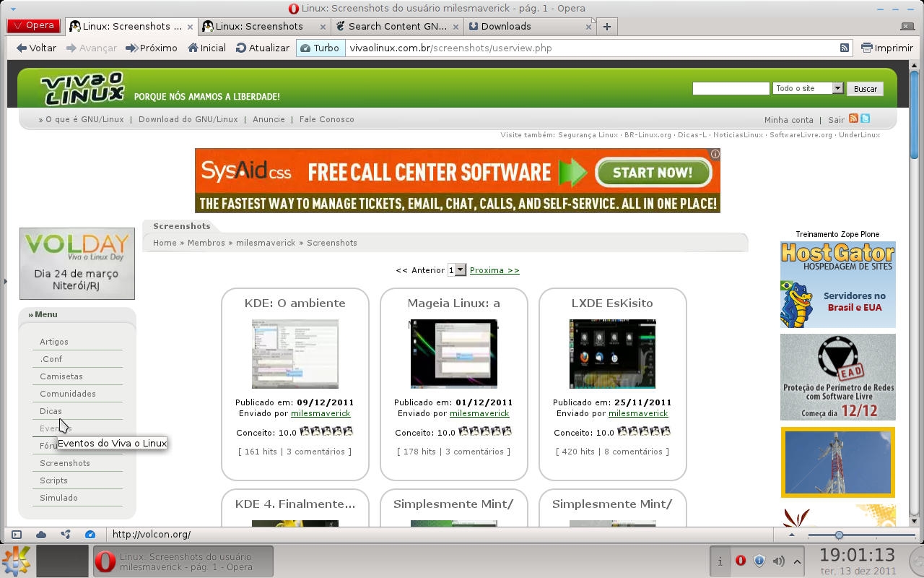Expand hidden system tray icons arrow
This screenshot has width=924, height=578.
pyautogui.click(x=797, y=561)
